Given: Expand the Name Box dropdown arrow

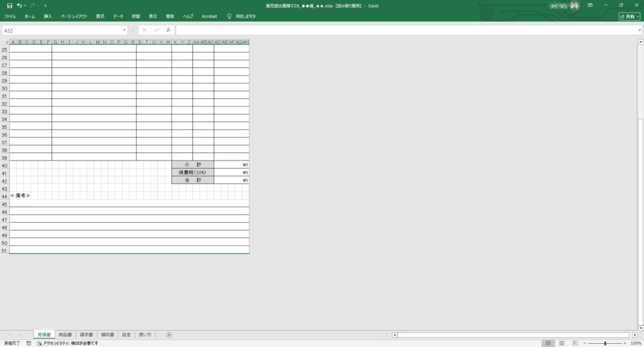Looking at the screenshot, I should tap(124, 30).
